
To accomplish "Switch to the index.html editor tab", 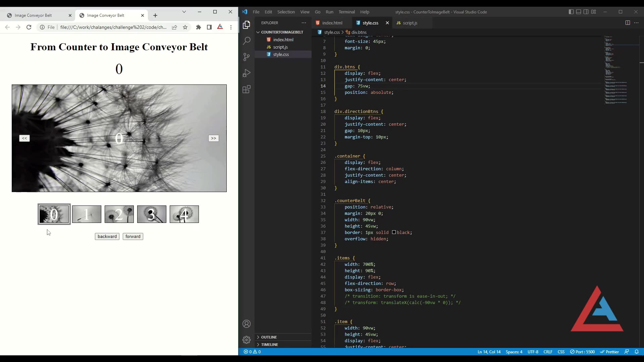I will click(x=332, y=23).
